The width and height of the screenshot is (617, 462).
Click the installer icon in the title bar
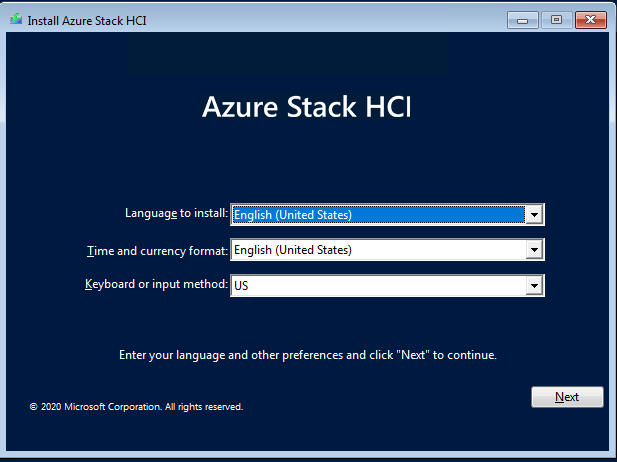[16, 20]
